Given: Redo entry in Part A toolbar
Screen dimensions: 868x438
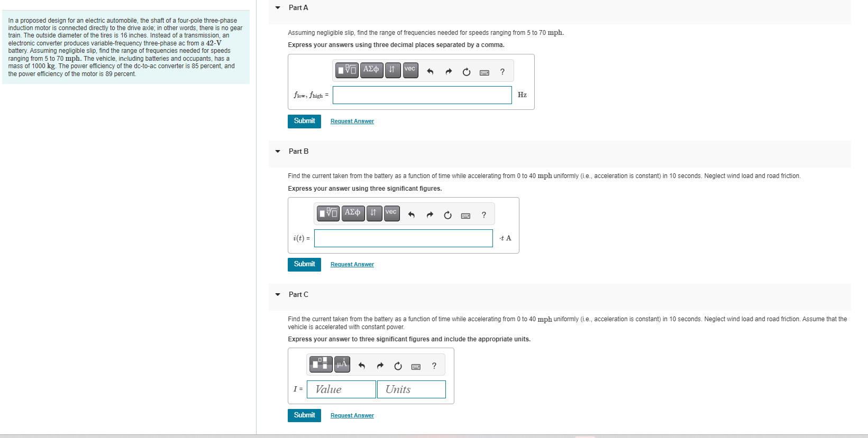Looking at the screenshot, I should click(x=449, y=72).
